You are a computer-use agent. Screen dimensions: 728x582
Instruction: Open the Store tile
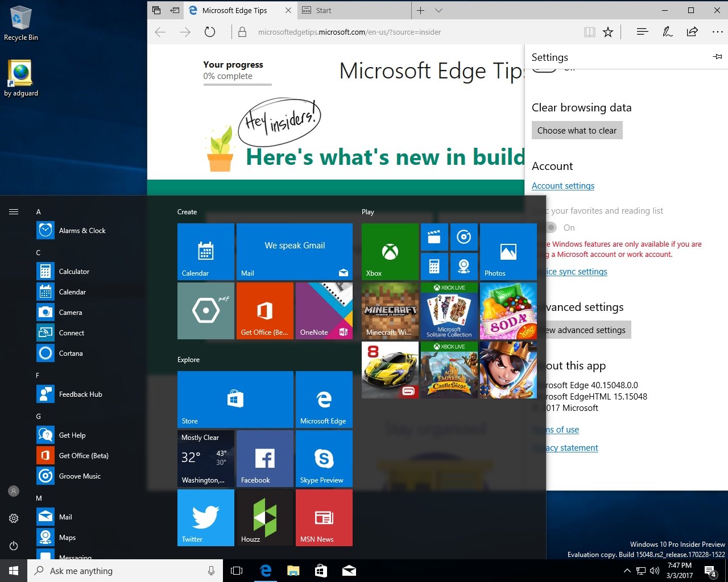pyautogui.click(x=235, y=400)
